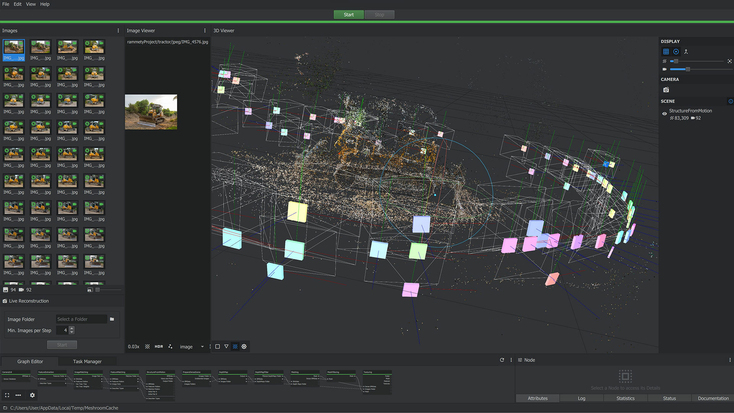Viewport: 734px width, 413px height.
Task: Refresh the graph with reload icon
Action: (x=502, y=360)
